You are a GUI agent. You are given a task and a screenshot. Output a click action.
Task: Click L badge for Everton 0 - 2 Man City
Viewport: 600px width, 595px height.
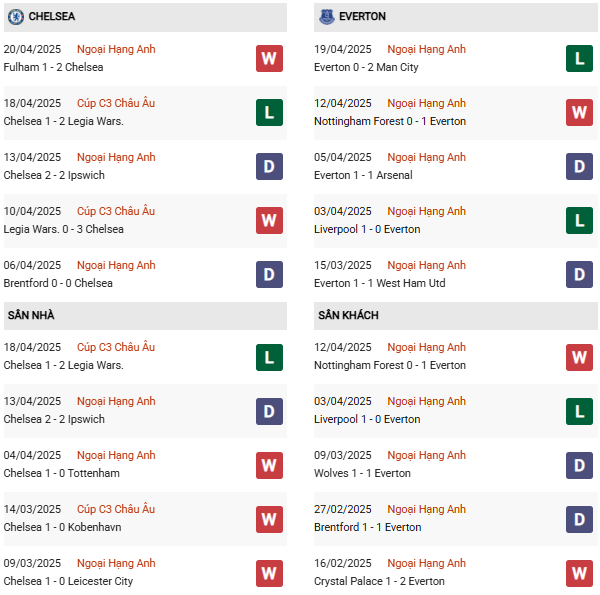[579, 59]
